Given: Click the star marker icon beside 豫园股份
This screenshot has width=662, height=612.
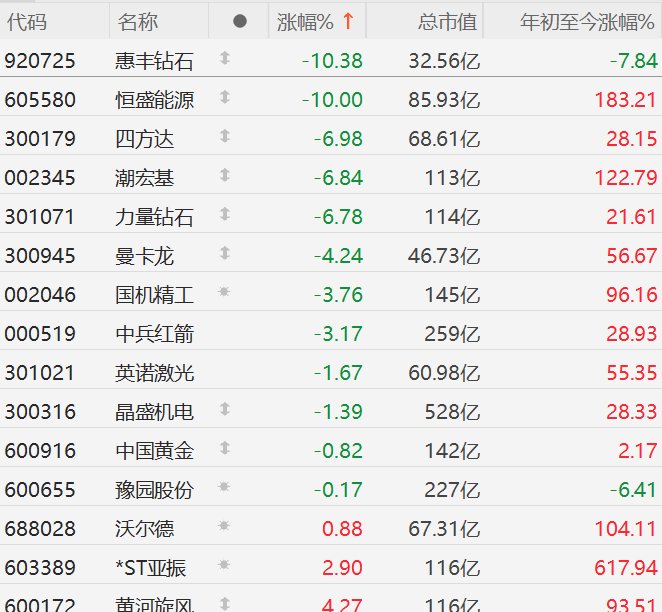Looking at the screenshot, I should click(225, 489).
